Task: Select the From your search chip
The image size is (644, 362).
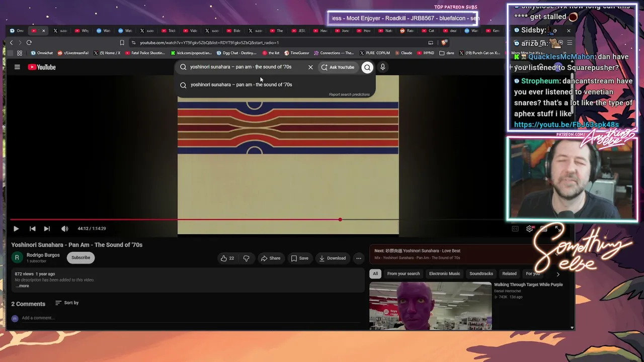Action: click(x=404, y=274)
